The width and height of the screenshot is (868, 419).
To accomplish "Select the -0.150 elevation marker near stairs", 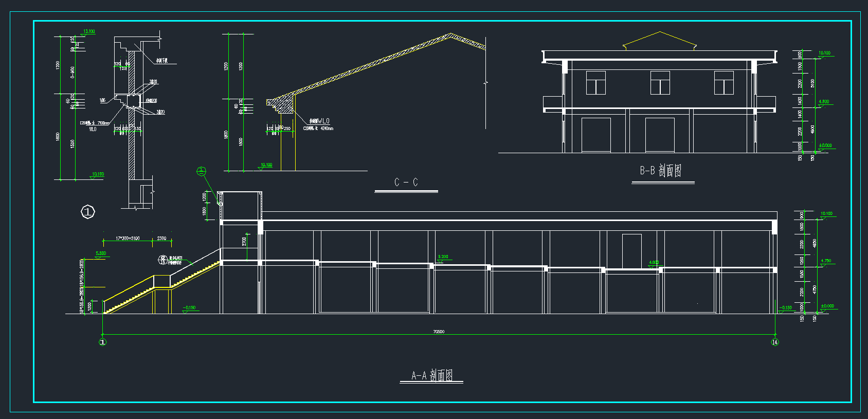I will 189,308.
